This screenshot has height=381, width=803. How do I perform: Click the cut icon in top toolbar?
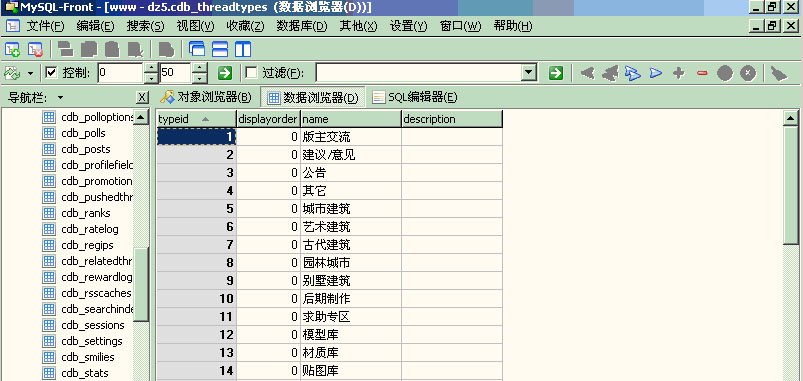(66, 49)
